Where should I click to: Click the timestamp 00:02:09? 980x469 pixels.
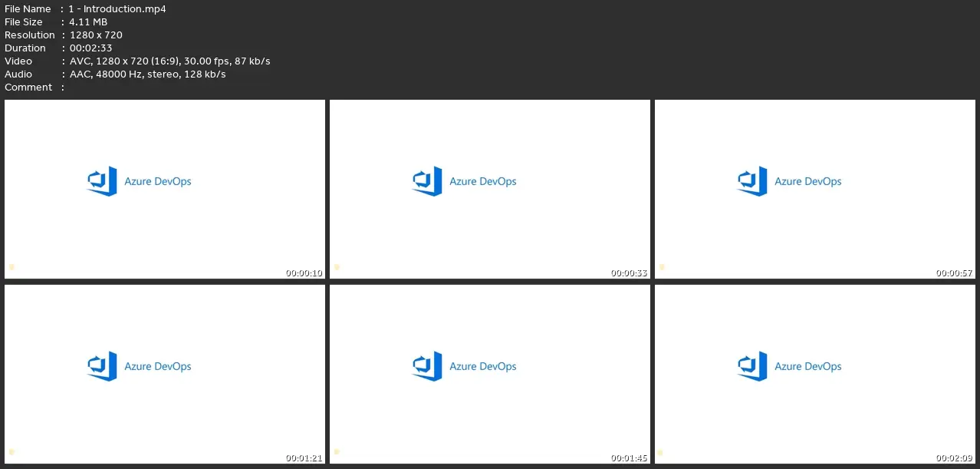tap(955, 458)
